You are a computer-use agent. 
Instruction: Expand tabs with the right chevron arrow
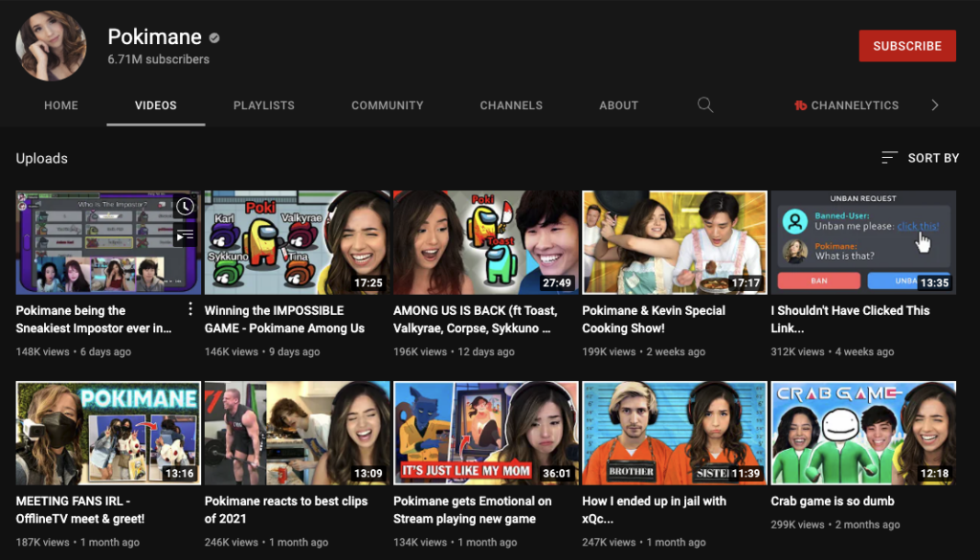point(935,105)
